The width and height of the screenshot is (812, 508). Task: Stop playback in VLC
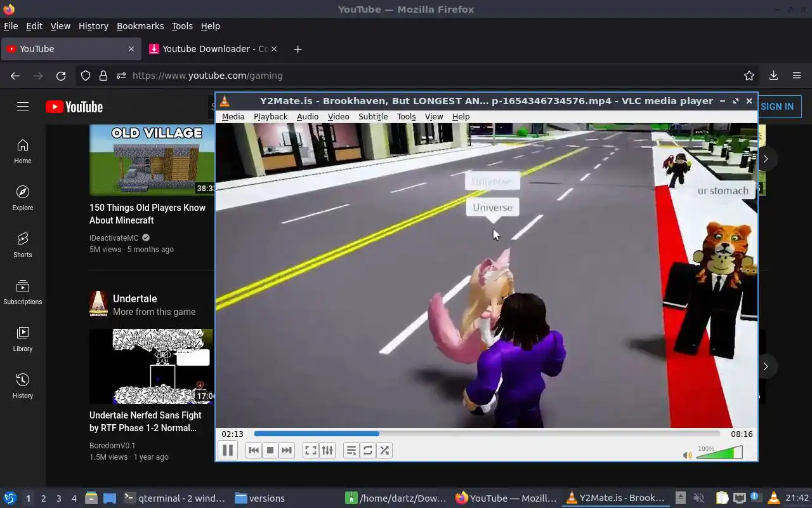tap(270, 450)
